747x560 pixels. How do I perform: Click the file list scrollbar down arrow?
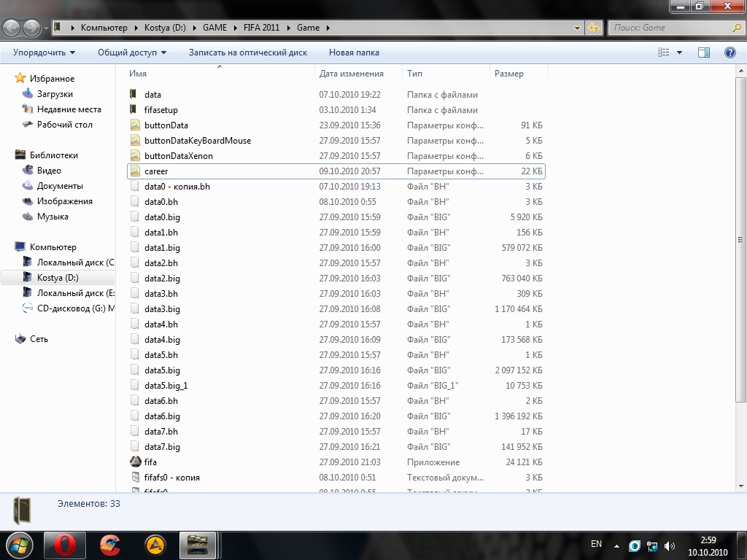[x=741, y=486]
